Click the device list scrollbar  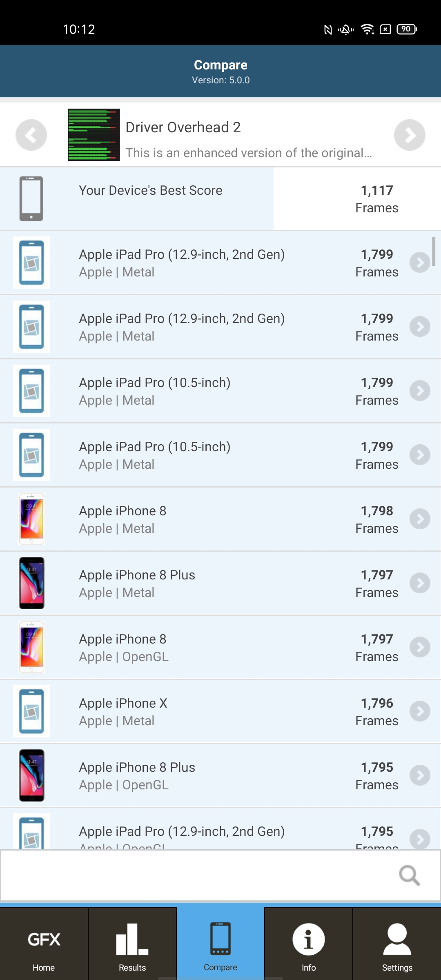click(434, 251)
